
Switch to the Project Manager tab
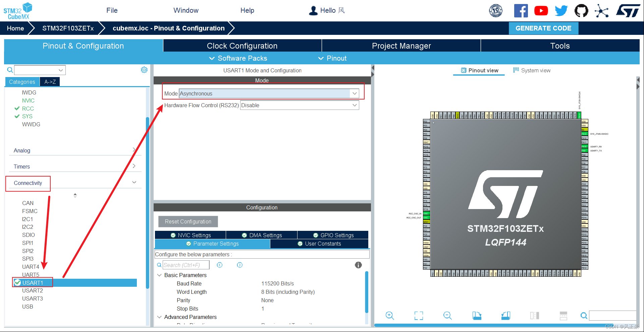click(401, 46)
